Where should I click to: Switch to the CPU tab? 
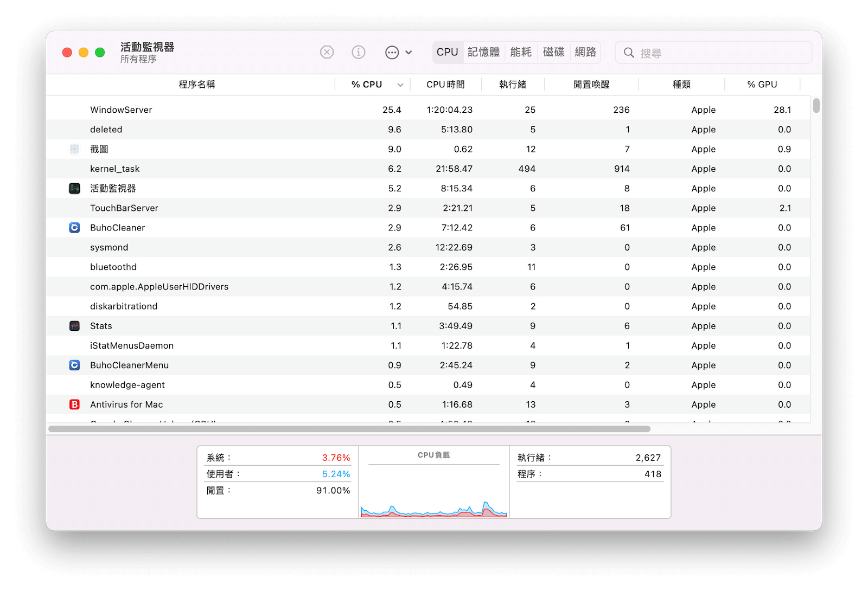(448, 52)
